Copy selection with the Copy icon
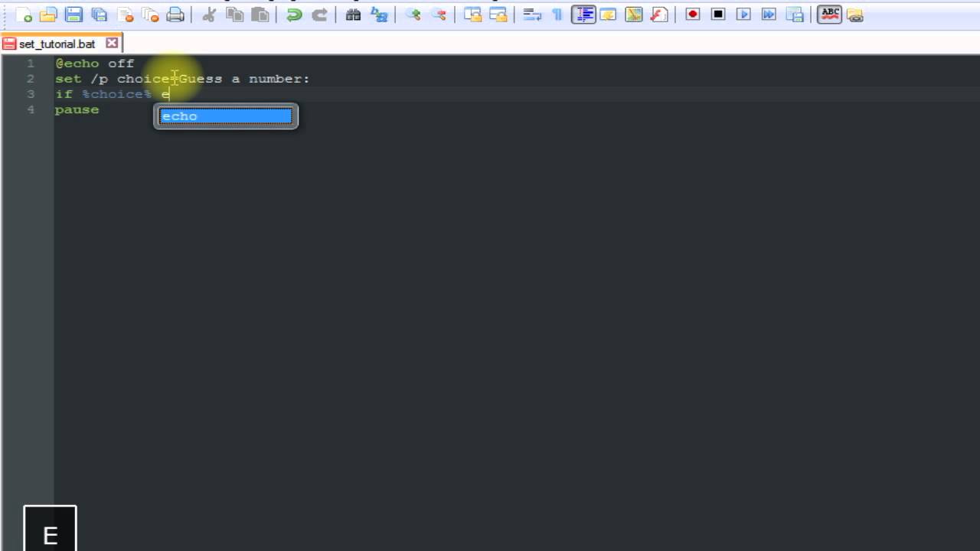This screenshot has width=980, height=551. tap(234, 15)
